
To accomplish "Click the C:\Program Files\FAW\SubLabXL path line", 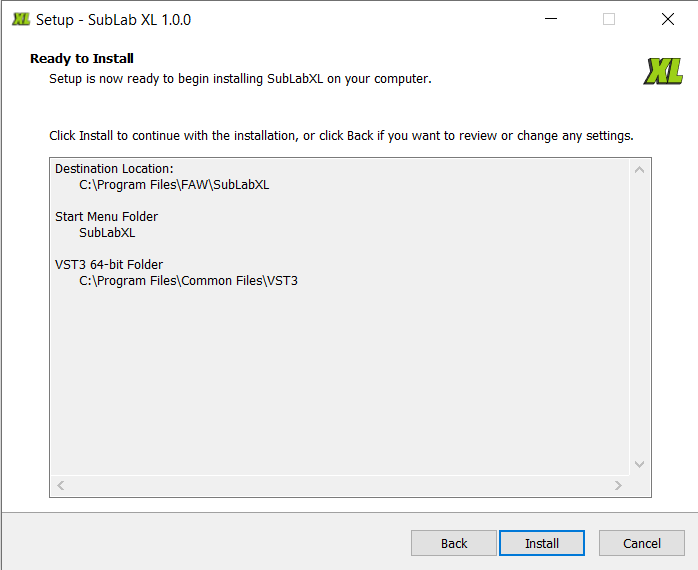I will (x=174, y=184).
